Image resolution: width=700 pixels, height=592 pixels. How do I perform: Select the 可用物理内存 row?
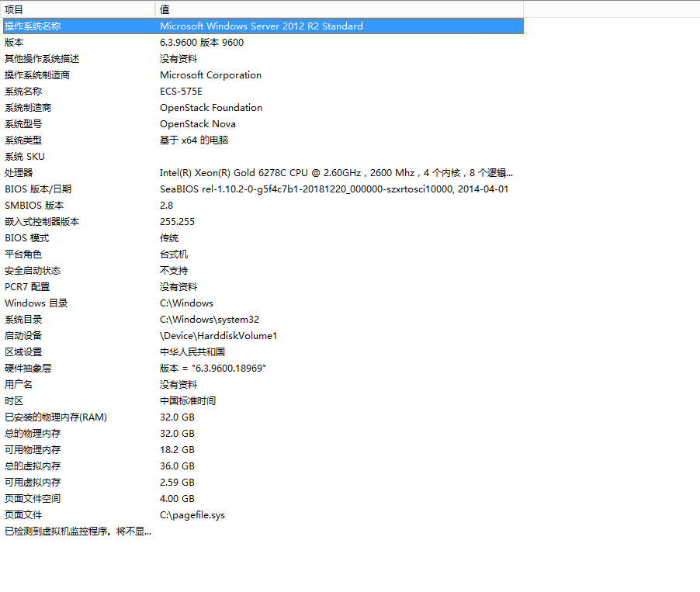click(263, 449)
